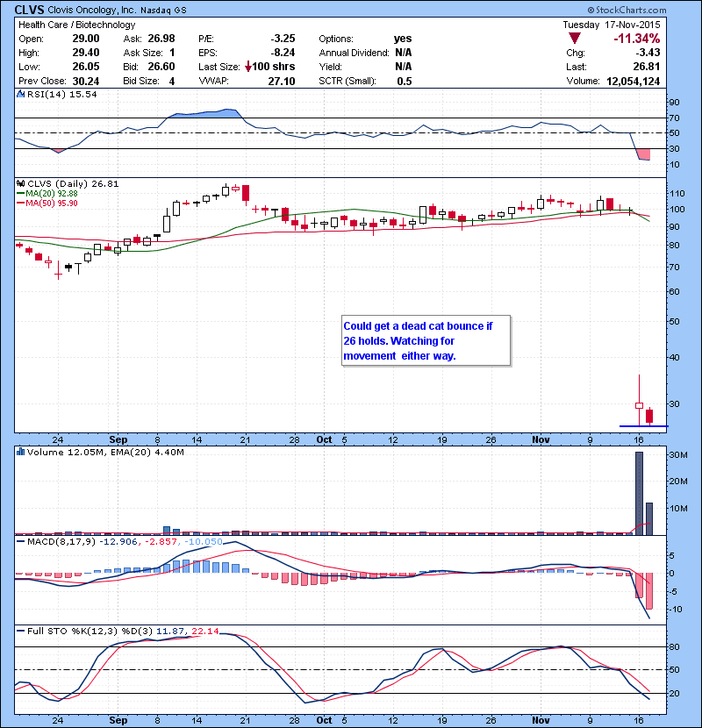702x728 pixels.
Task: Click the stochastic %D value 22.14
Action: click(x=204, y=631)
